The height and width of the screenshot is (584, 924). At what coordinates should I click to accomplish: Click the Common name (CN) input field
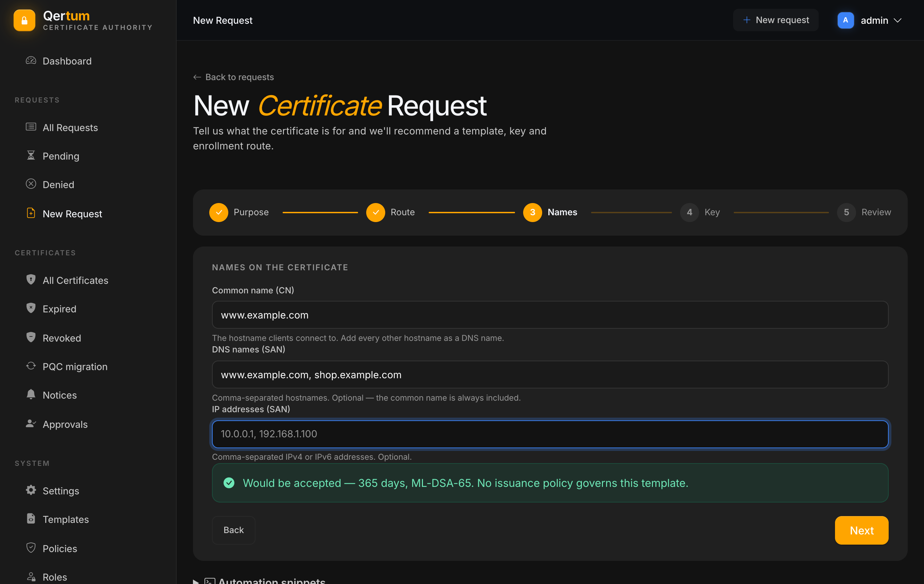coord(550,315)
